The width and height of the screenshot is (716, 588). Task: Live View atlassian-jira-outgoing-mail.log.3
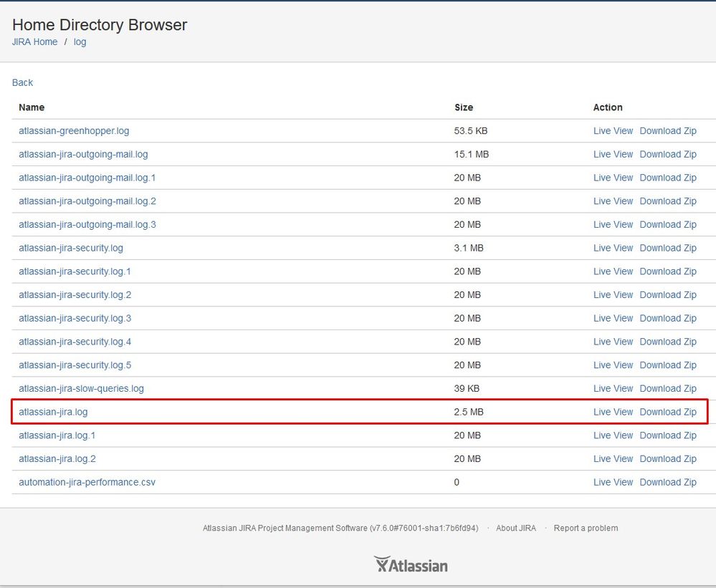[614, 224]
